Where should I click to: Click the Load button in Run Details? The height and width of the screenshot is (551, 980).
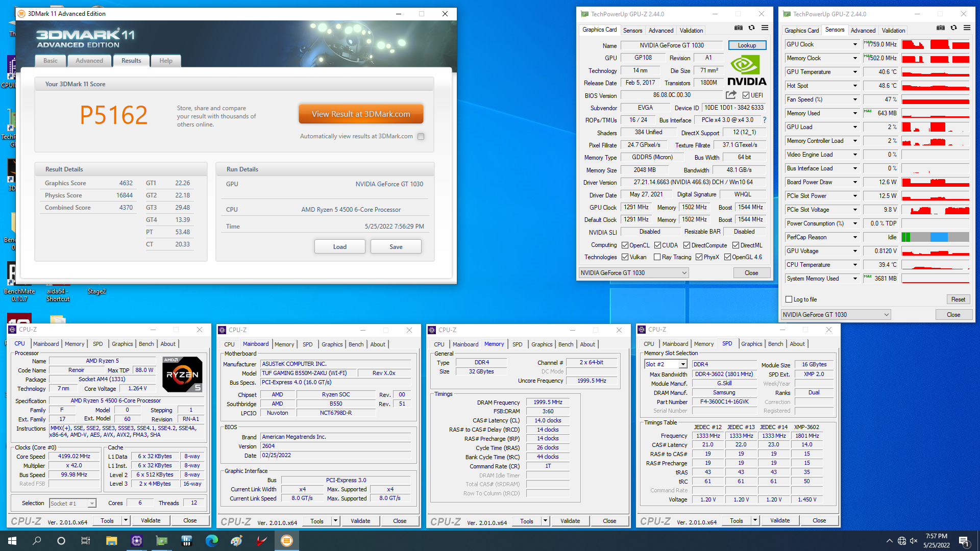point(339,247)
